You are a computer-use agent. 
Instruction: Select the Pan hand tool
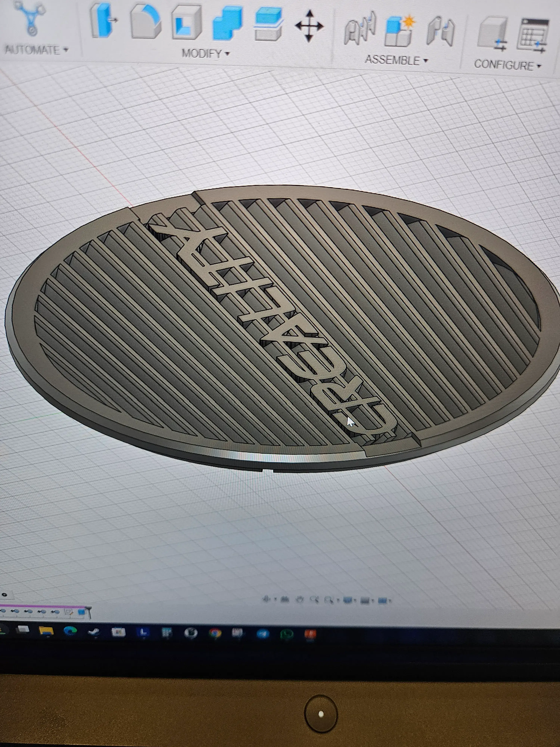point(300,600)
